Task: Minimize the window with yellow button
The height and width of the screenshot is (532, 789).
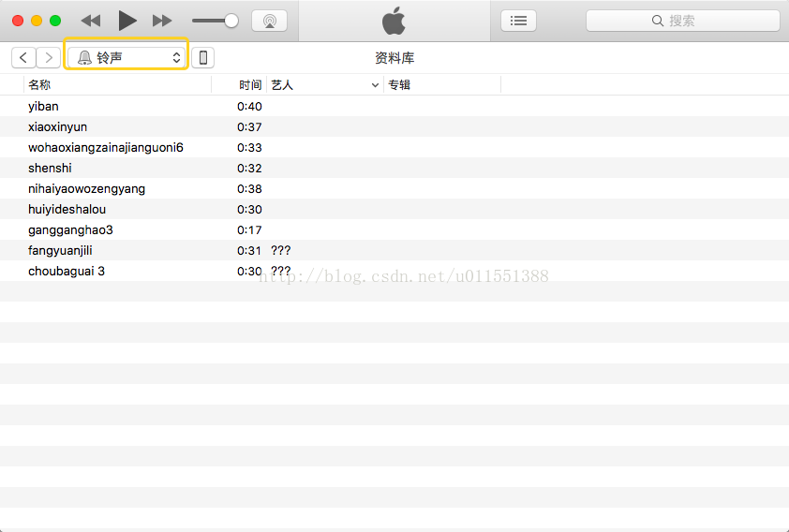Action: (x=37, y=21)
